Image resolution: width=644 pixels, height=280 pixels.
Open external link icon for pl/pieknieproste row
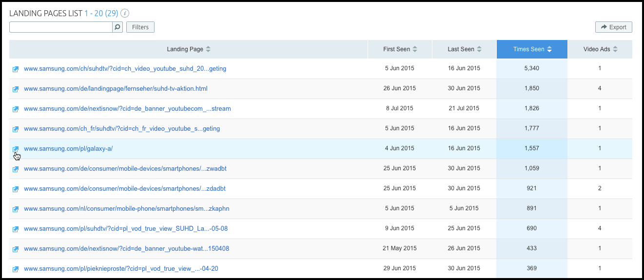[16, 269]
